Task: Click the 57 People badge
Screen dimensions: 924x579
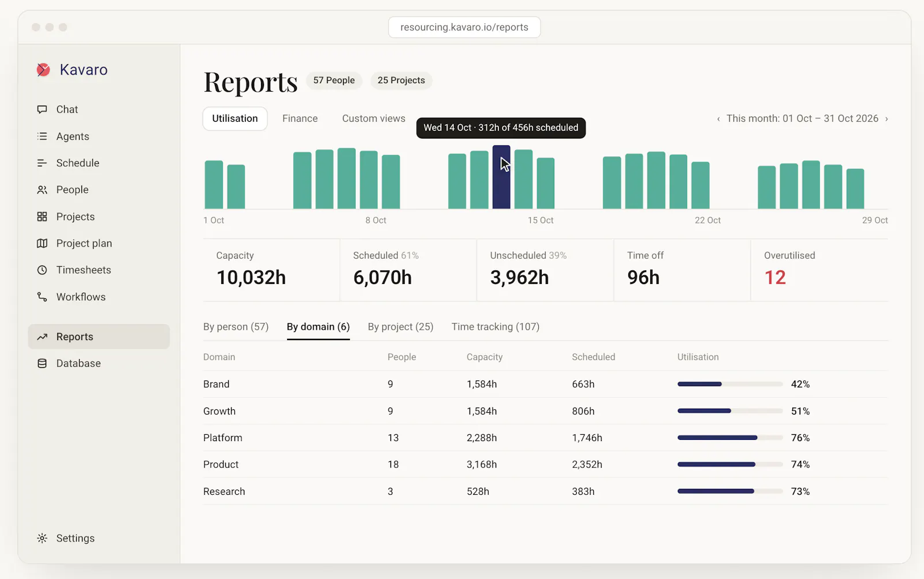Action: 334,80
